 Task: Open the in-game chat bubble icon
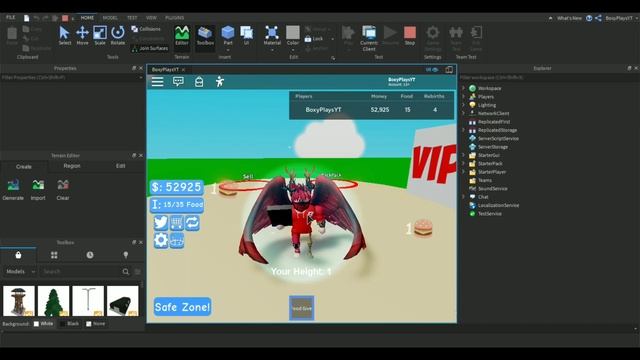pos(178,82)
